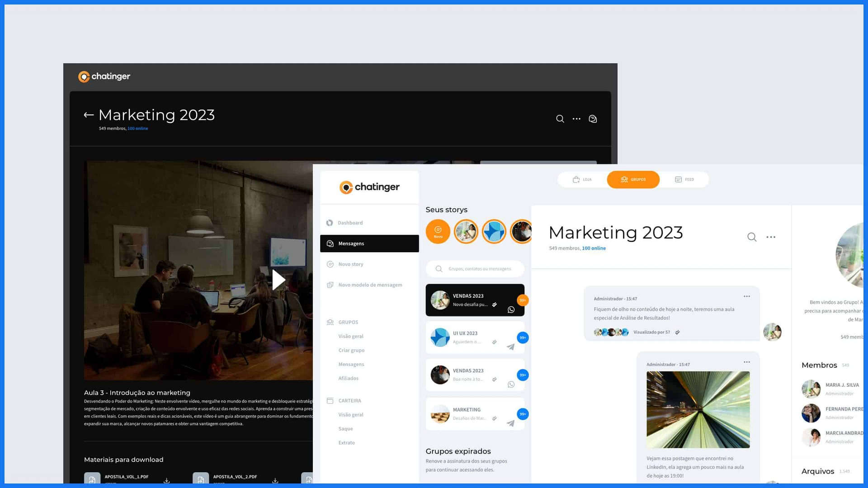
Task: Click APOSTILA_VOL_2.PDF file icon
Action: pos(200,479)
